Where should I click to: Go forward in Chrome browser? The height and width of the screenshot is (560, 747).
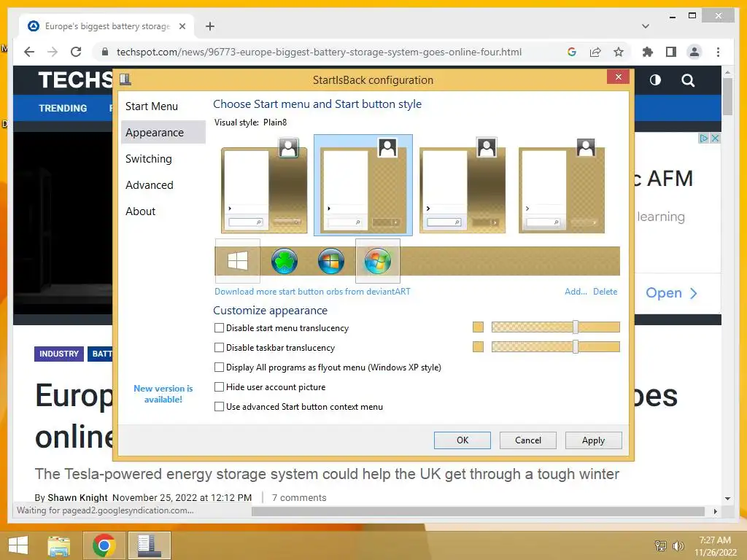coord(53,52)
